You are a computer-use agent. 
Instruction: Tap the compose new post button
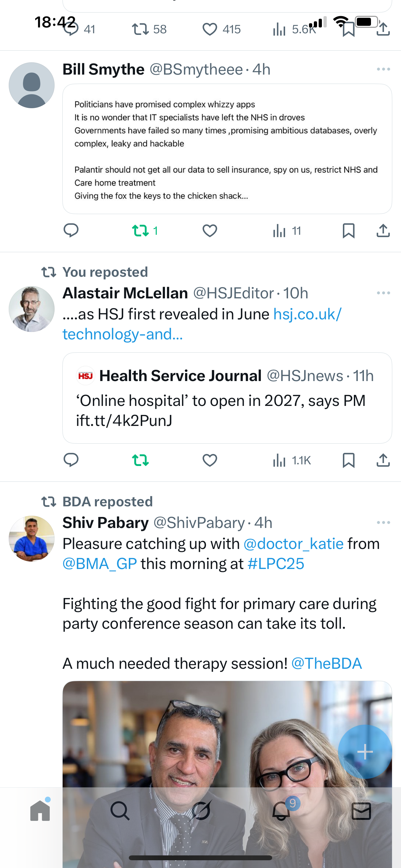point(365,752)
